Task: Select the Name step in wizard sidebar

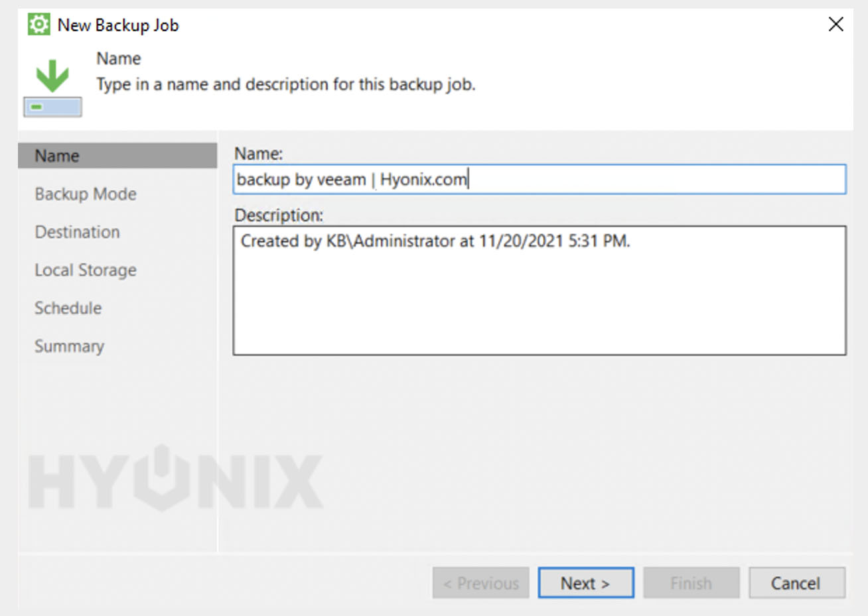Action: (x=117, y=156)
